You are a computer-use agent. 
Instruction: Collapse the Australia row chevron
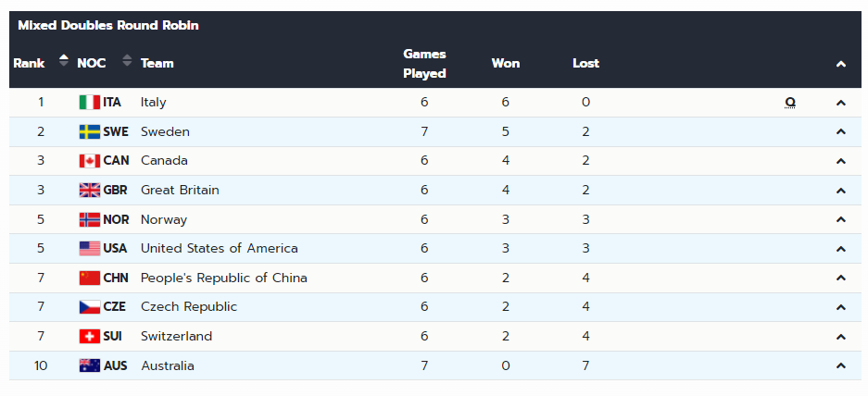coord(841,366)
